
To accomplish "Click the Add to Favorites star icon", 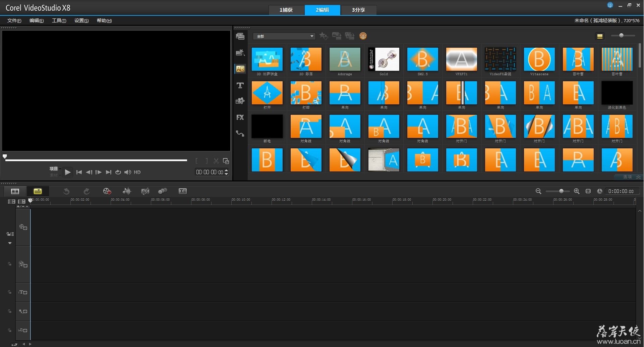I will point(324,36).
